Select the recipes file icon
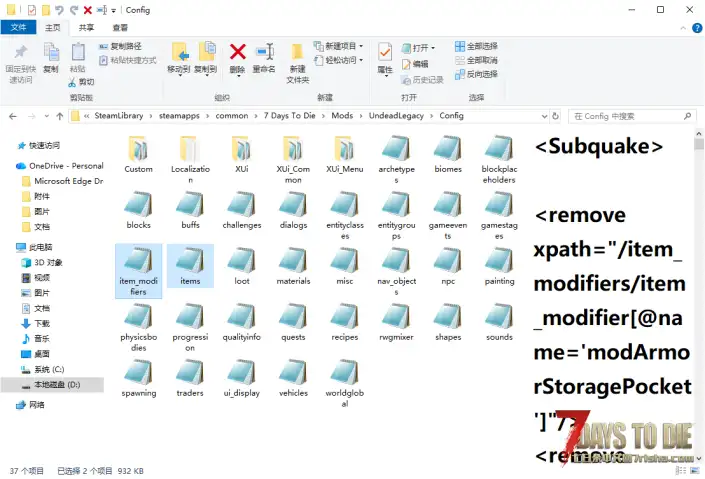 (344, 317)
